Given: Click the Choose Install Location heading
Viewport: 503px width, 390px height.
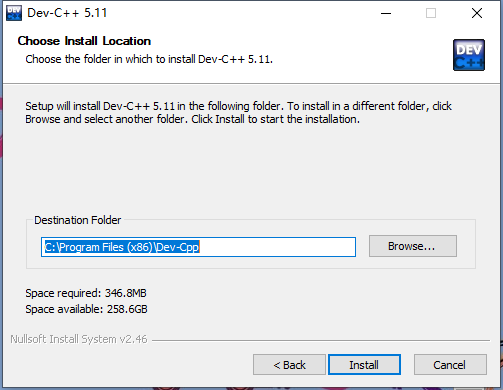Looking at the screenshot, I should 84,41.
